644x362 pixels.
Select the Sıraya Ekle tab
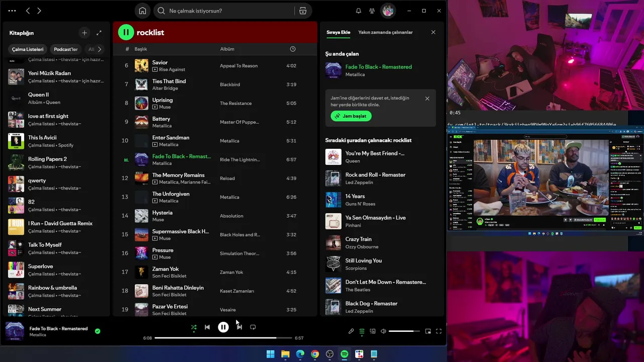pos(338,32)
